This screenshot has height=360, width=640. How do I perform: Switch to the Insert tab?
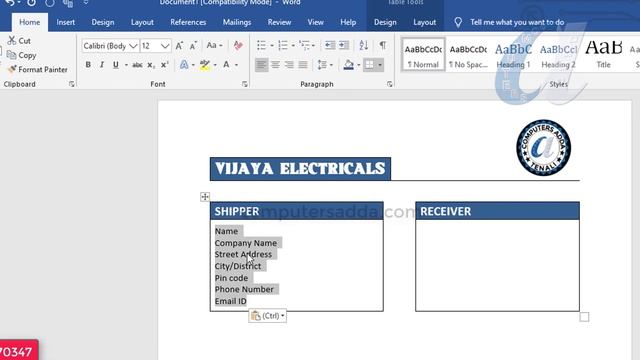pyautogui.click(x=65, y=22)
